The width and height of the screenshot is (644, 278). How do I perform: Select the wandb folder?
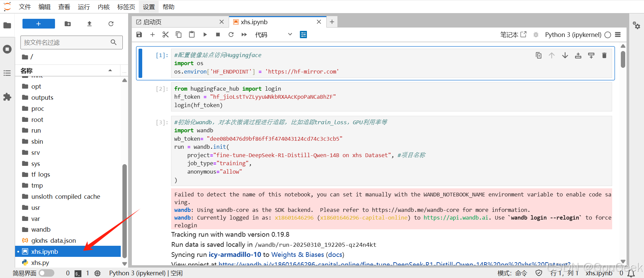coord(68,229)
